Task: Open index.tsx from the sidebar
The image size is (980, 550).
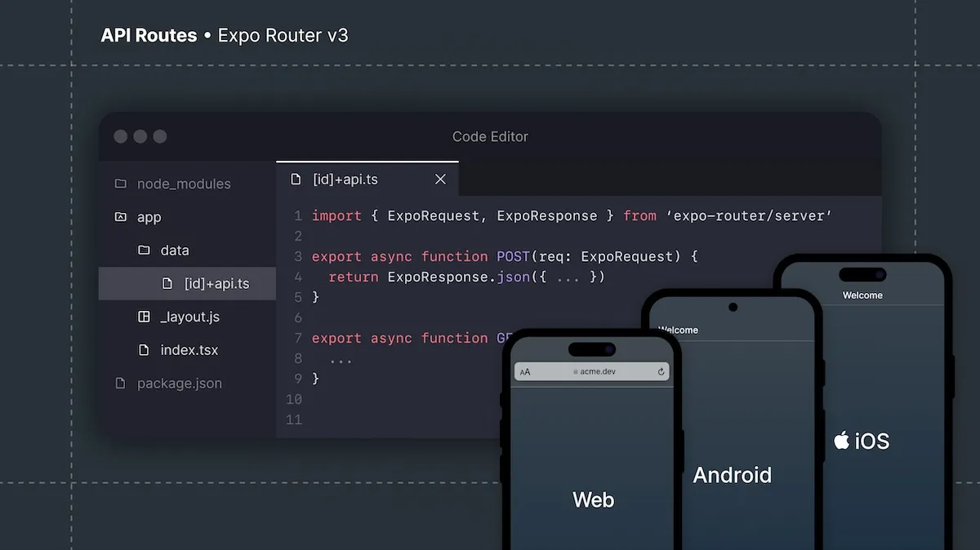Action: tap(189, 349)
